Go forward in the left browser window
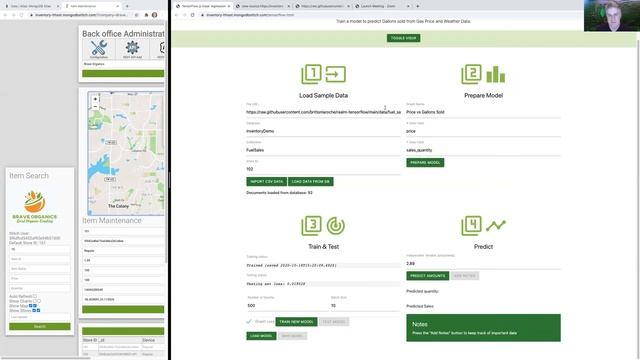 pos(13,15)
